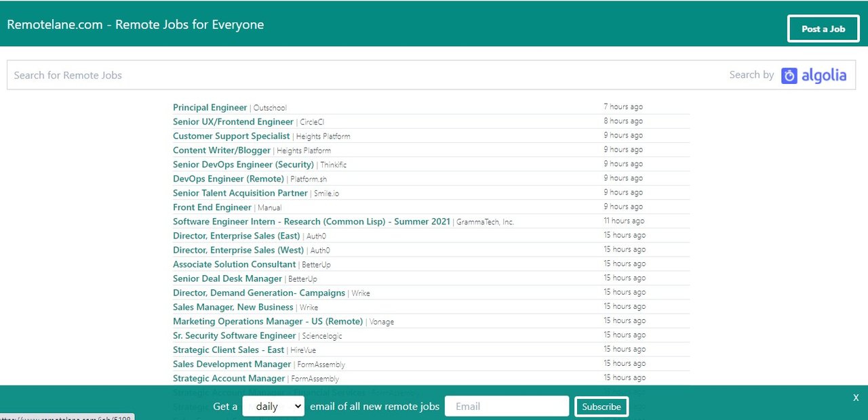This screenshot has height=420, width=868.
Task: Click the Outschool company name
Action: [270, 108]
